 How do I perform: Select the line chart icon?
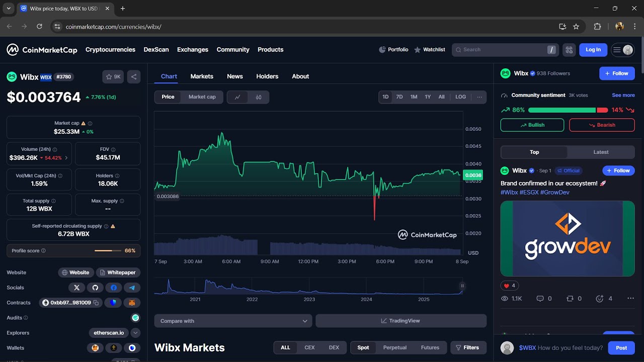tap(237, 97)
